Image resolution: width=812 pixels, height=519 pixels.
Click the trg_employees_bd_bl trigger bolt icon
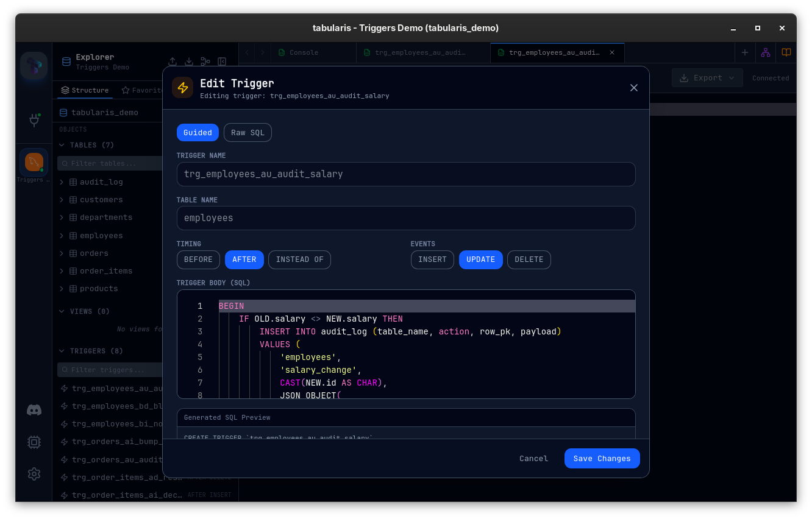[x=64, y=406]
